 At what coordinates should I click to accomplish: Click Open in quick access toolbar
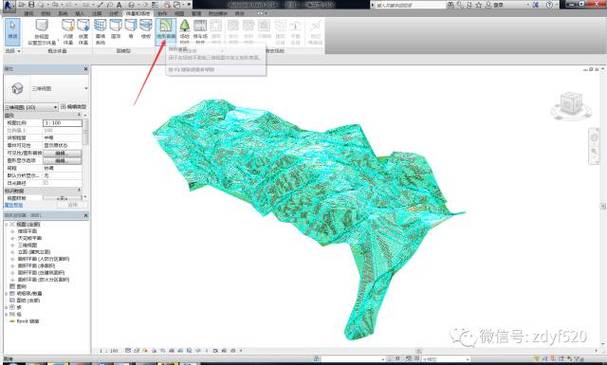pyautogui.click(x=22, y=5)
